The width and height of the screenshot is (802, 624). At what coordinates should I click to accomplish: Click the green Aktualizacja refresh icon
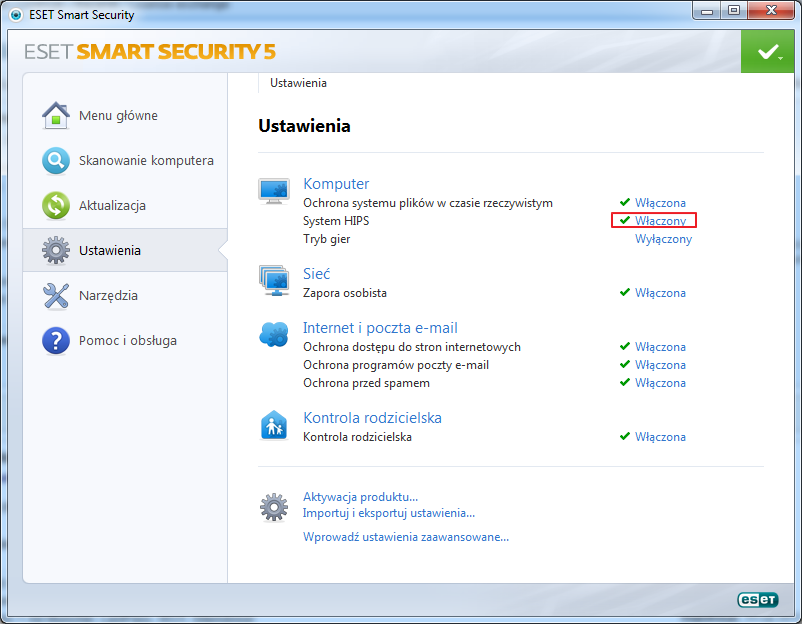pos(56,206)
